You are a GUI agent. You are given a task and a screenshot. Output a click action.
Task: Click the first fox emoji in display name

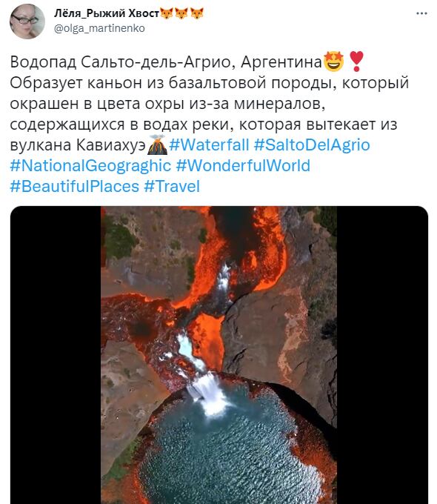click(x=167, y=13)
